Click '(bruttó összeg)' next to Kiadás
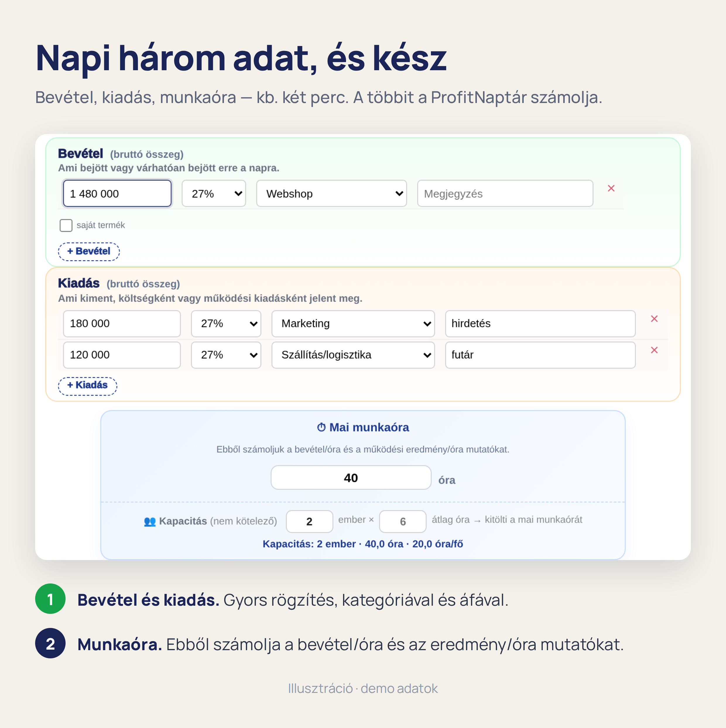726x728 pixels. point(143,284)
